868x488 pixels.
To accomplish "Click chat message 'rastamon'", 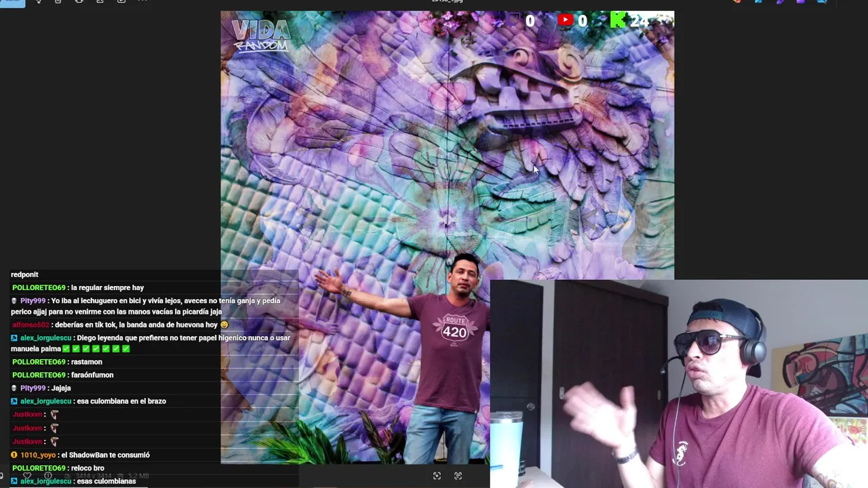I will (x=86, y=362).
